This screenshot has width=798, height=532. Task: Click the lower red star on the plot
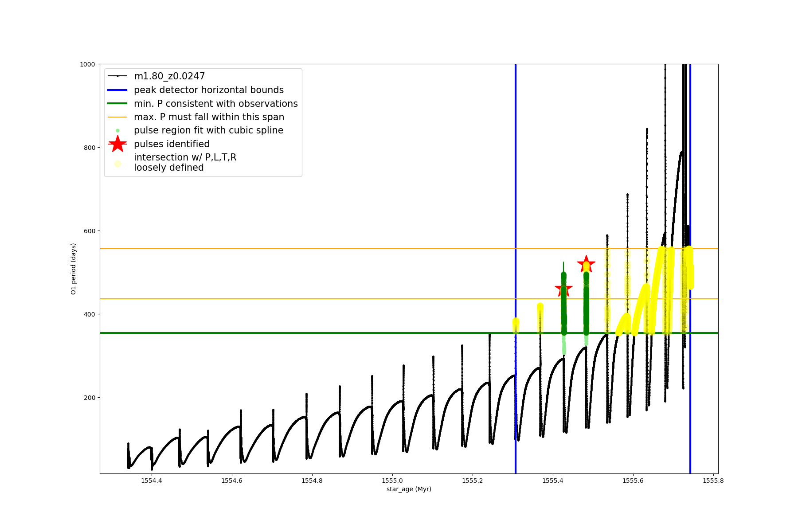coord(563,289)
